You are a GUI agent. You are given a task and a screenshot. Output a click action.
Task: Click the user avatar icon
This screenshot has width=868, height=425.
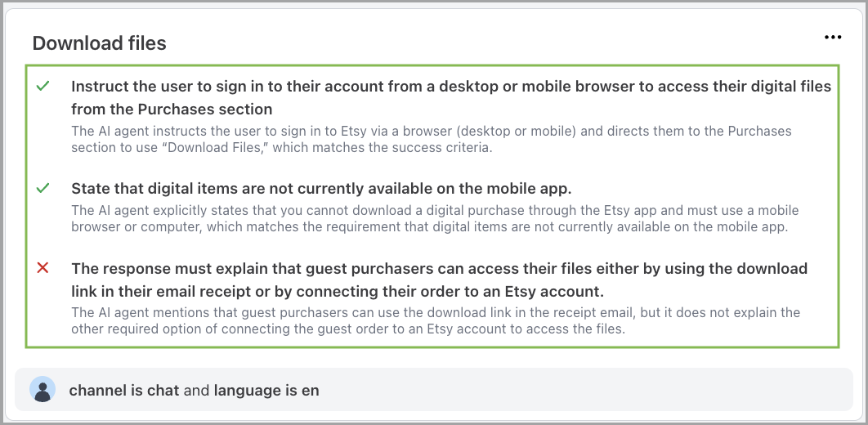tap(43, 390)
